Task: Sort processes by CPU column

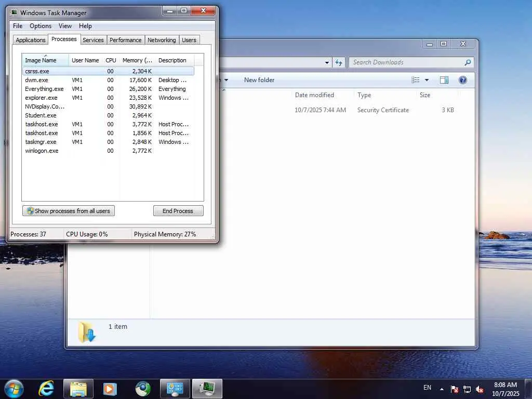Action: coord(111,60)
